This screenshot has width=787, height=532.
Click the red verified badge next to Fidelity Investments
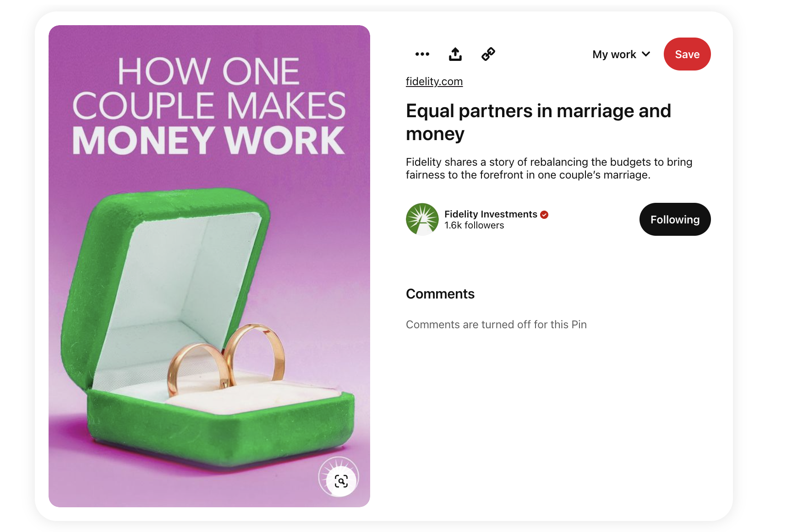pyautogui.click(x=544, y=215)
